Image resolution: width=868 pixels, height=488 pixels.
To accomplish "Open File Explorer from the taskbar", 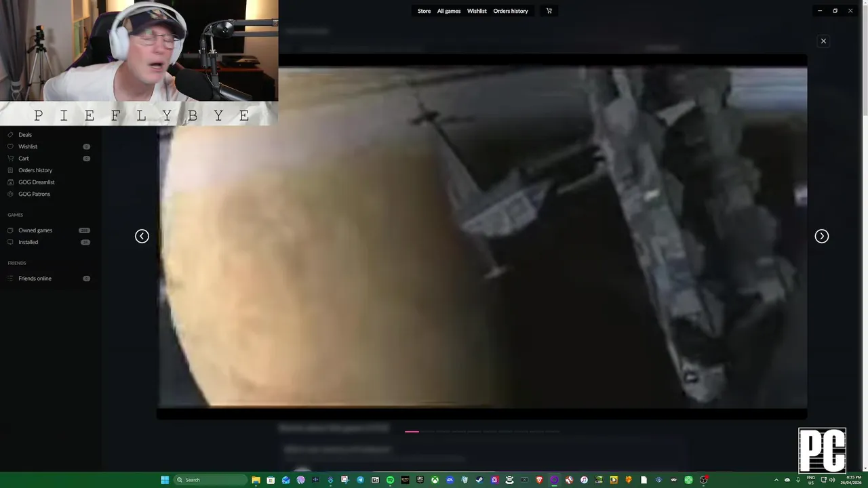I will pos(256,480).
